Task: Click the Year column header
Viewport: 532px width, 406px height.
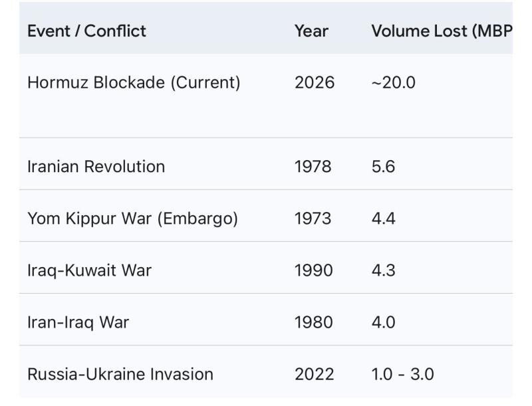Action: (311, 31)
